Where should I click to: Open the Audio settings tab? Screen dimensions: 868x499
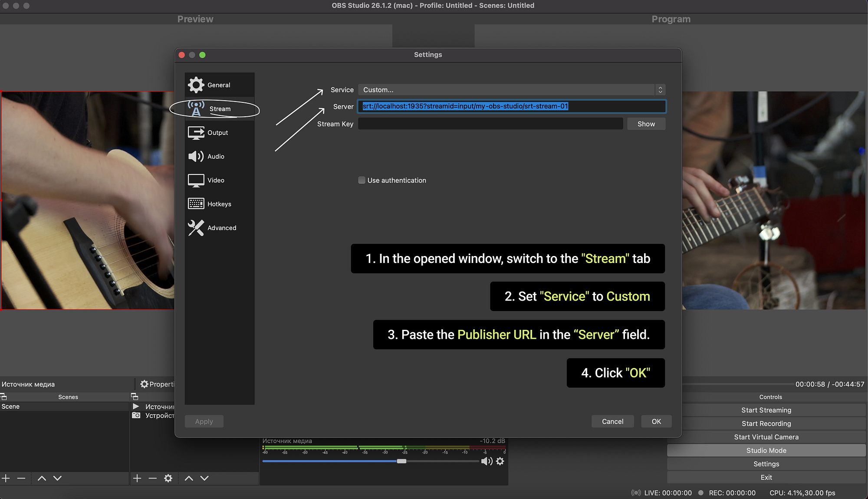point(220,157)
